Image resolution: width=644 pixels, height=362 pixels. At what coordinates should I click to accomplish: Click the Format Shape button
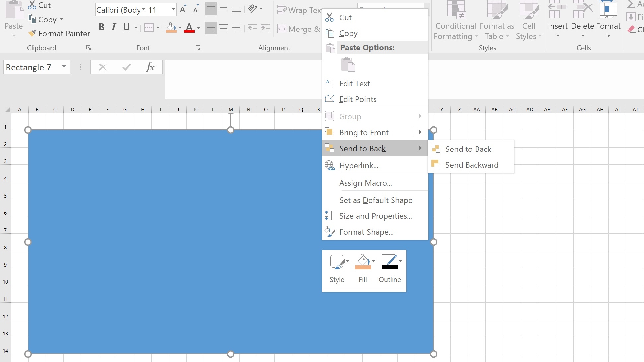366,232
